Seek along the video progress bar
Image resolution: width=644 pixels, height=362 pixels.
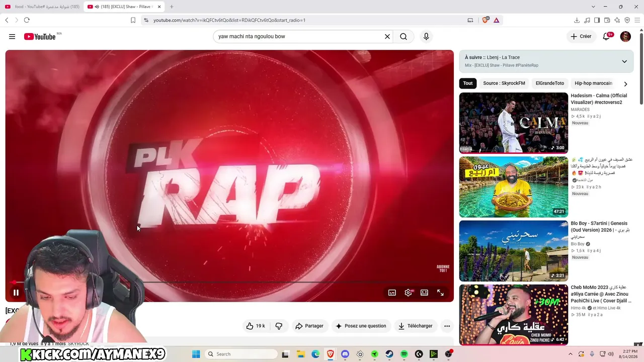pos(229,282)
